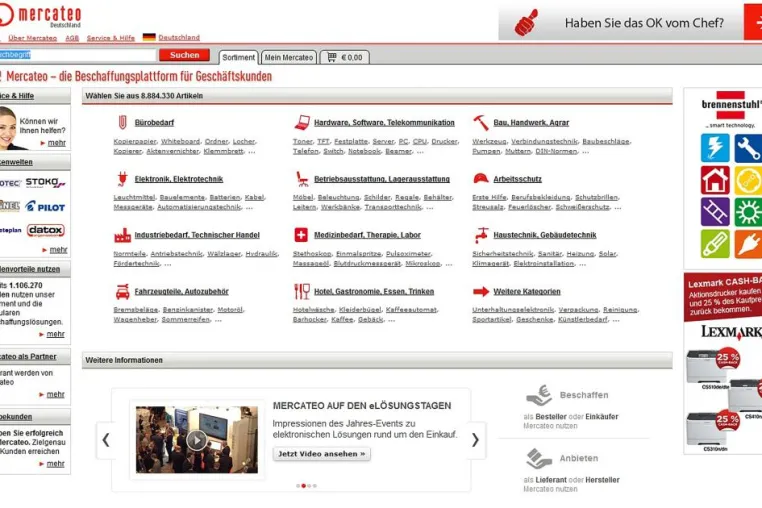Viewport: 762px width, 508px height.
Task: Open Service & Hilfe in the top menu
Action: pos(111,38)
